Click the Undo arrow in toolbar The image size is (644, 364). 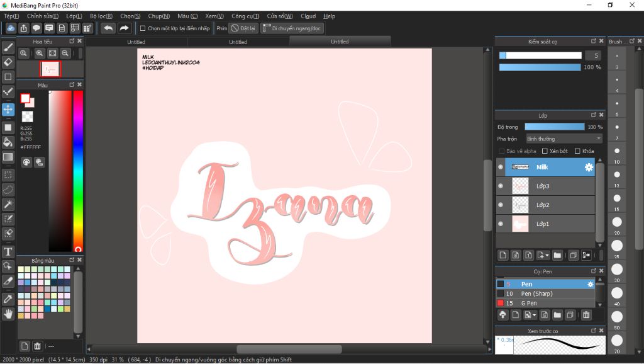(108, 28)
